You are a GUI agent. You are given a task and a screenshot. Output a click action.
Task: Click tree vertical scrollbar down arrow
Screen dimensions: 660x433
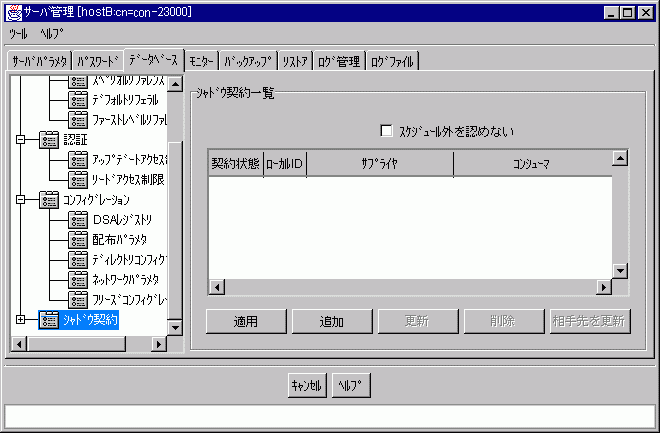pyautogui.click(x=175, y=327)
